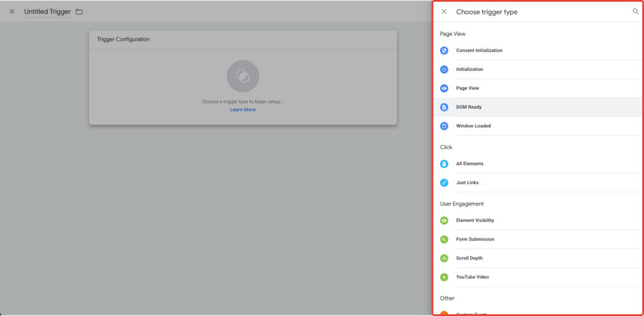The image size is (644, 316).
Task: Click the Page View section header
Action: click(x=453, y=34)
